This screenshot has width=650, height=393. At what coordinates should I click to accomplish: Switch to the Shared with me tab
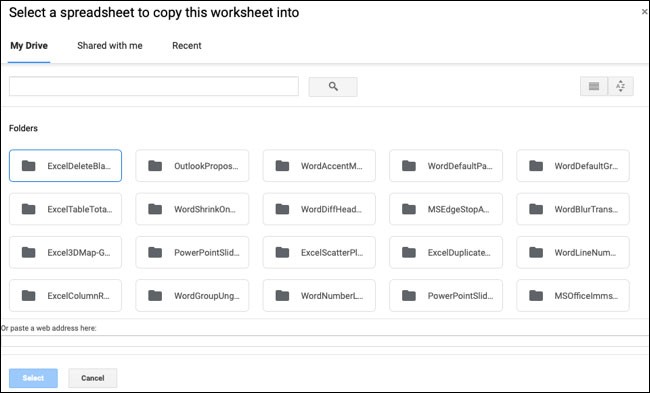point(110,46)
